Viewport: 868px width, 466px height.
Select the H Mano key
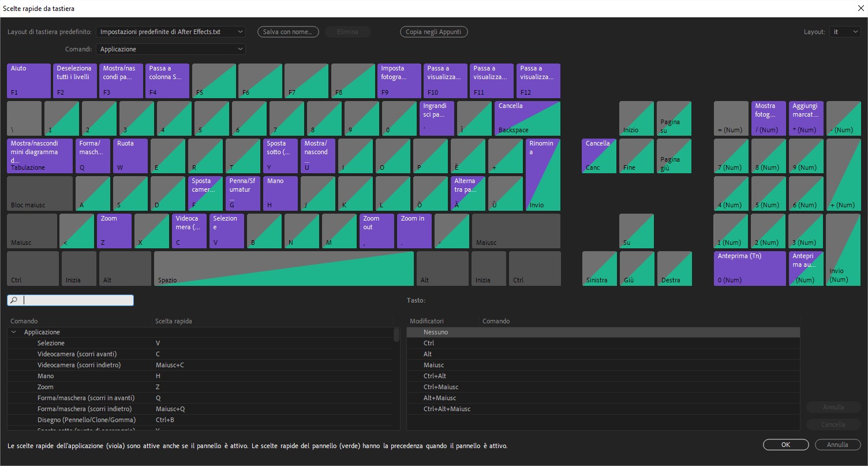pos(280,193)
